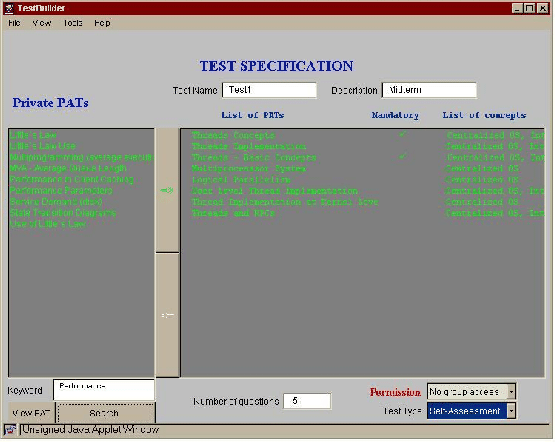555x442 pixels.
Task: Select Performance in Client Caching PAT
Action: [x=71, y=179]
